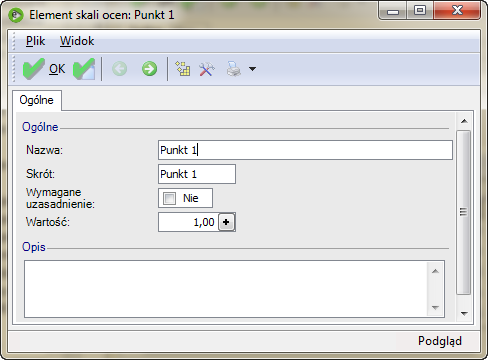Viewport: 488px width, 360px height.
Task: Click into the Skrót text field
Action: point(197,174)
